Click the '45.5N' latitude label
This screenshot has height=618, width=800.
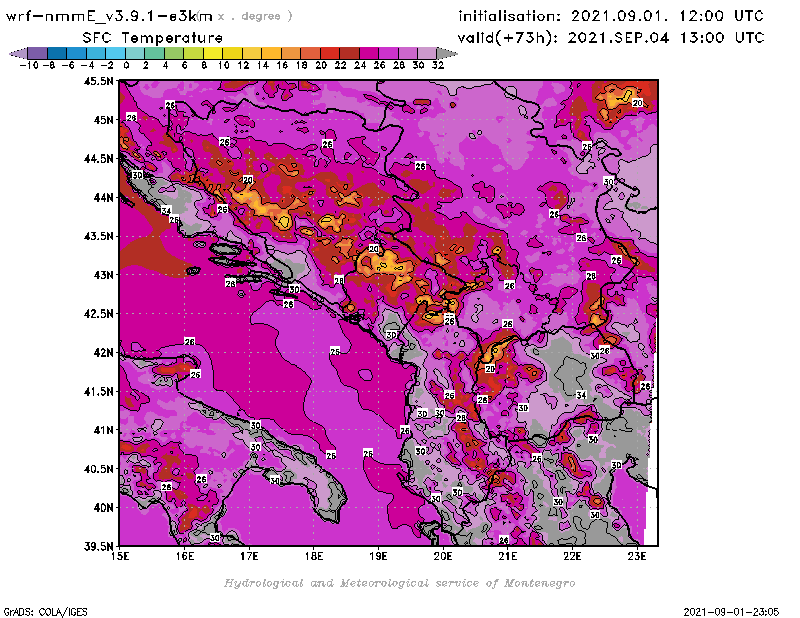(98, 81)
